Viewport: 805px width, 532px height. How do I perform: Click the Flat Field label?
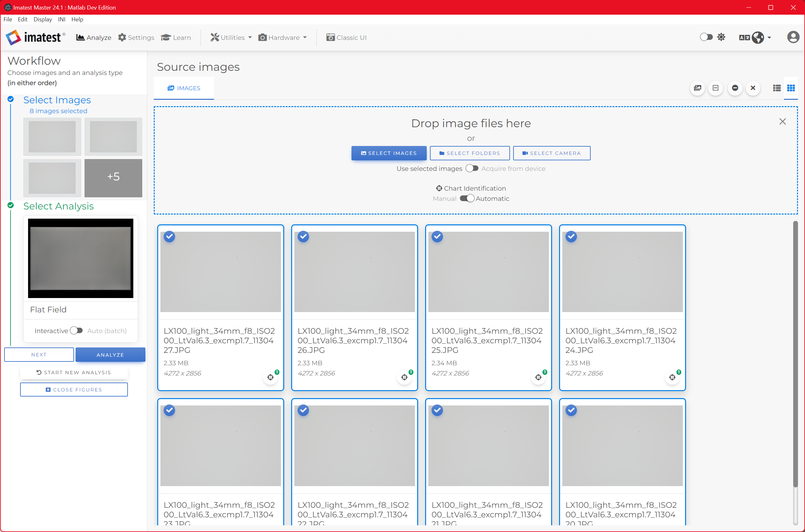pyautogui.click(x=48, y=310)
